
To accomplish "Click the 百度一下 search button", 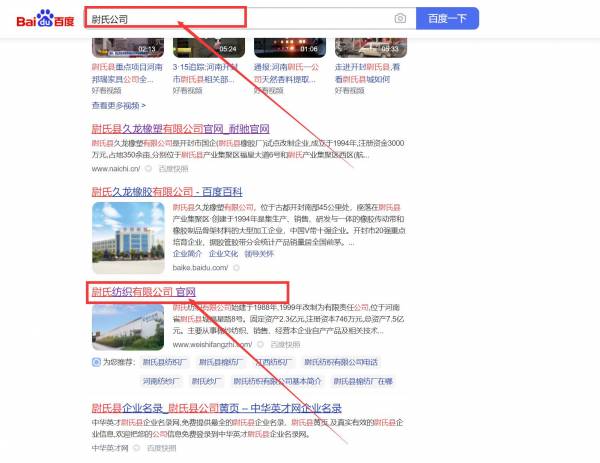I will click(447, 18).
